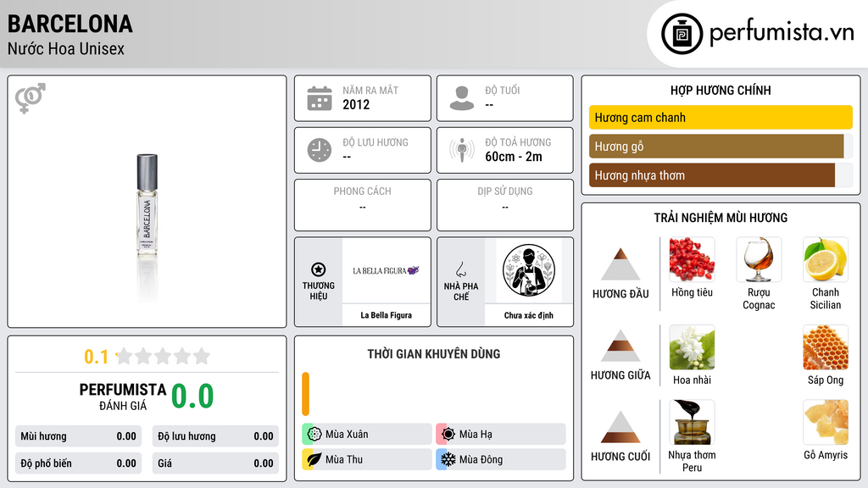The height and width of the screenshot is (488, 868).
Task: Open the La Bella Figura brand link
Action: pos(386,315)
